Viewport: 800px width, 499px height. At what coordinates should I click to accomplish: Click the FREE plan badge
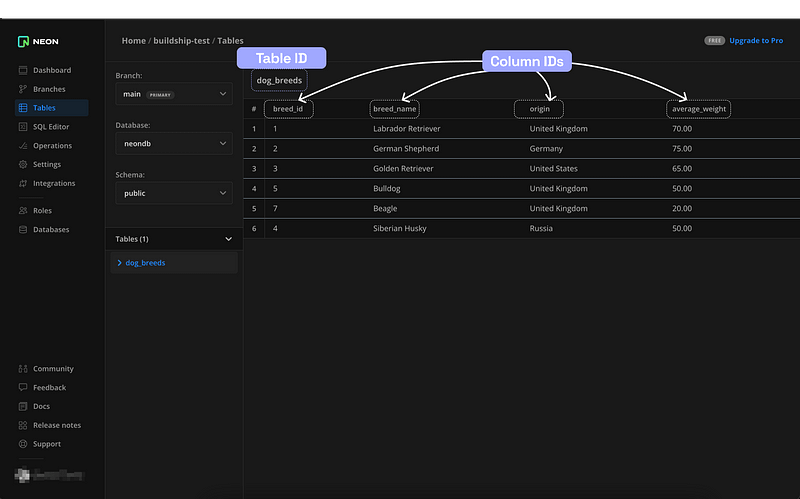pyautogui.click(x=715, y=40)
